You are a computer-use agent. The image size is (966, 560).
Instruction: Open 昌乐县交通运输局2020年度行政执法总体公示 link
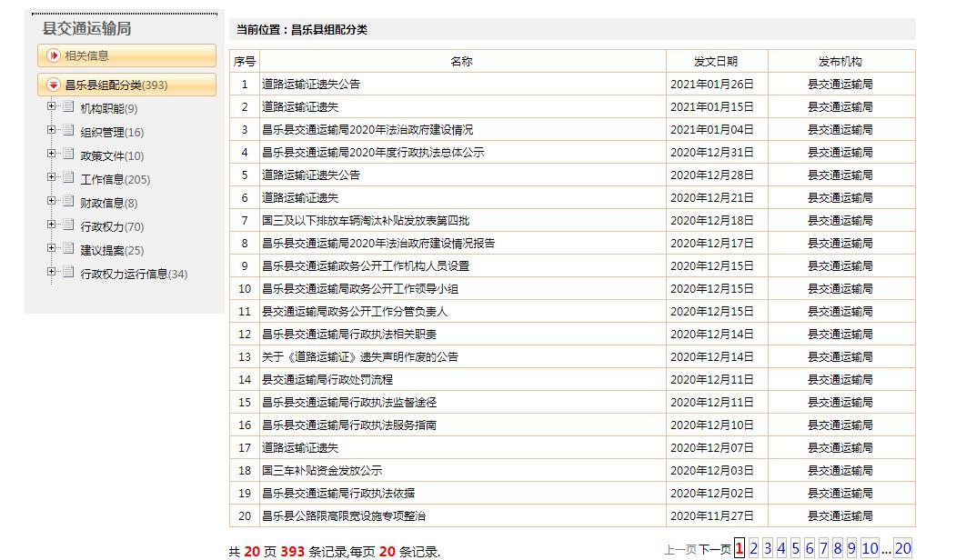pyautogui.click(x=373, y=153)
